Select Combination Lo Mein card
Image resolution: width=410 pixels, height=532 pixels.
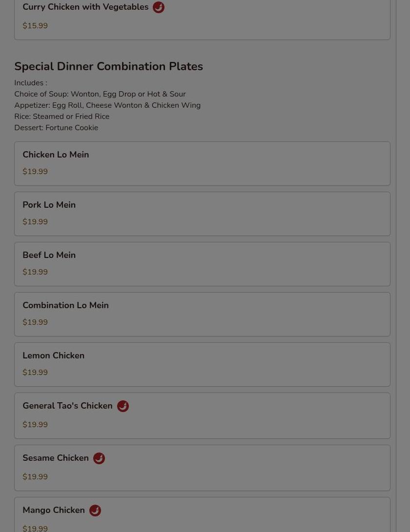pyautogui.click(x=202, y=314)
